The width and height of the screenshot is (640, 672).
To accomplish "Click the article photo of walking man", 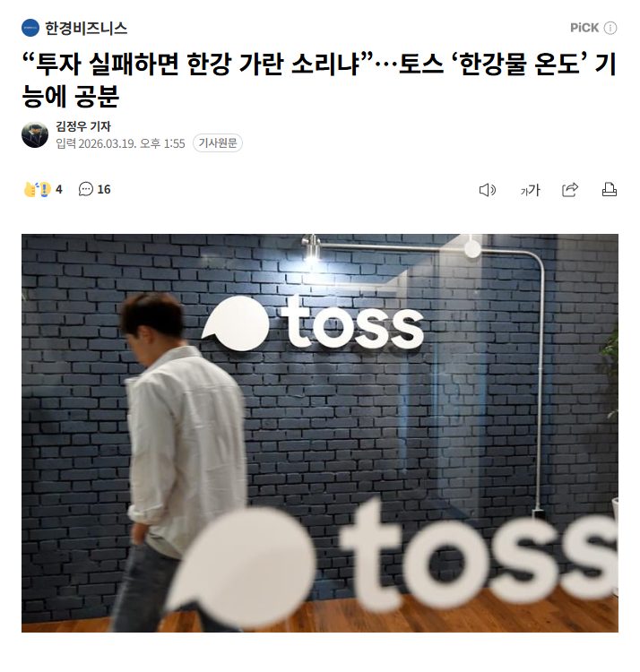I will pos(320,433).
